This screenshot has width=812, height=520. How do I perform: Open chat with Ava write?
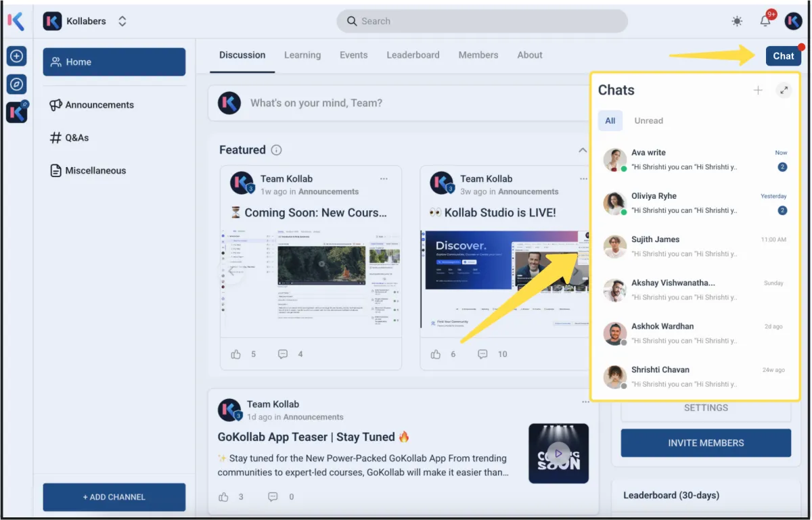pos(695,160)
